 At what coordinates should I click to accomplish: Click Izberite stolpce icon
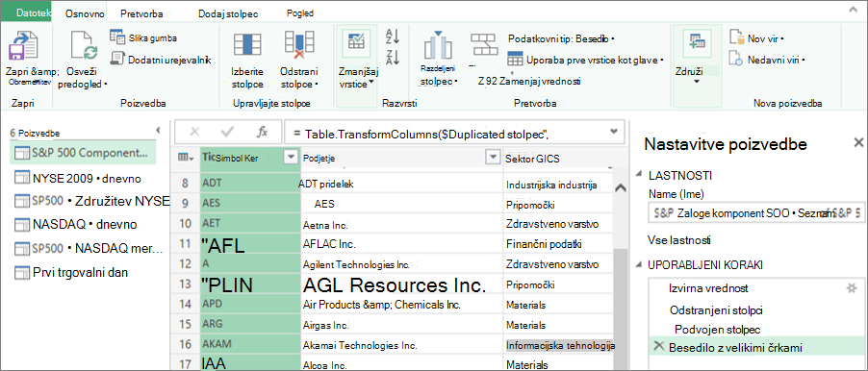click(247, 46)
